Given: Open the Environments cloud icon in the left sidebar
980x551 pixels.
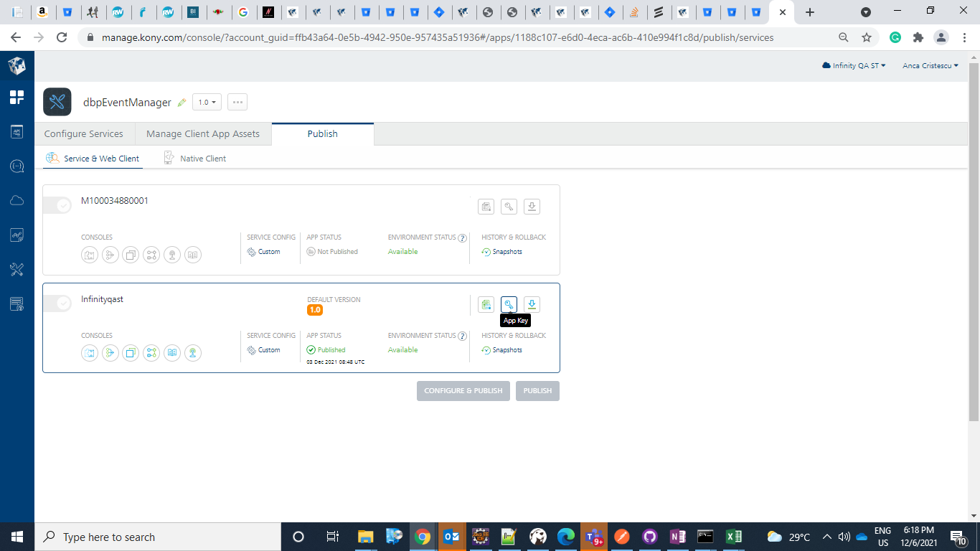Looking at the screenshot, I should [17, 201].
